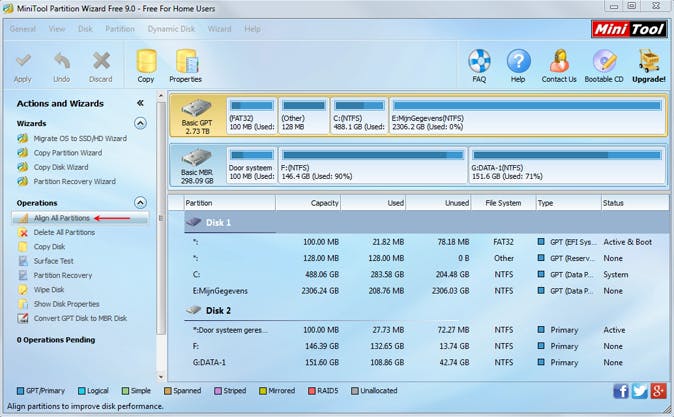This screenshot has height=417, width=674.
Task: Click the Undo arrow icon
Action: (62, 61)
